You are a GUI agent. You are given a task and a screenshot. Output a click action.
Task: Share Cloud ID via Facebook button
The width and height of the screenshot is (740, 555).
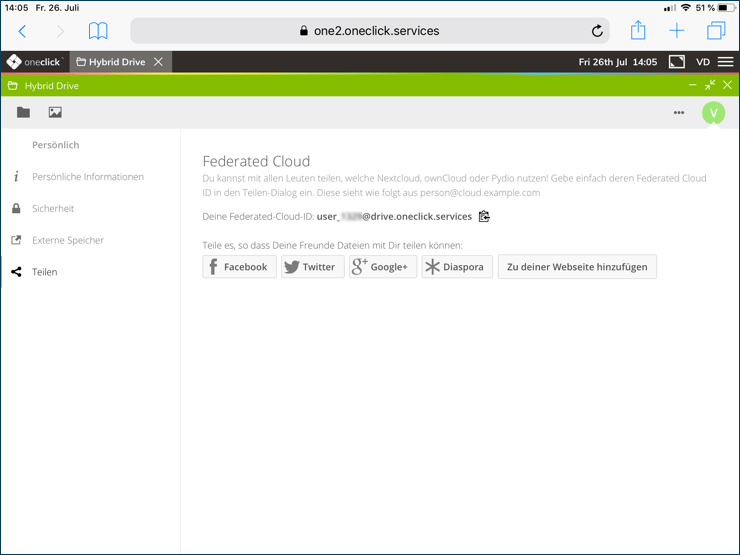[239, 267]
